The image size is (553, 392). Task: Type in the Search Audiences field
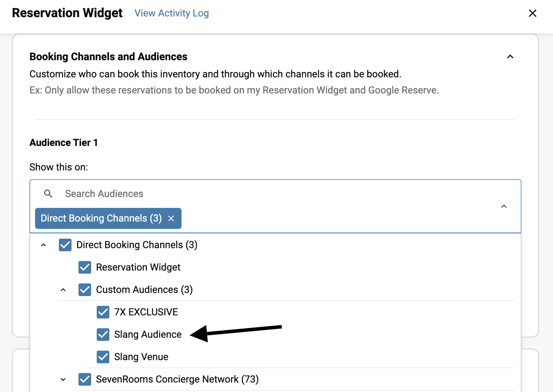click(210, 194)
